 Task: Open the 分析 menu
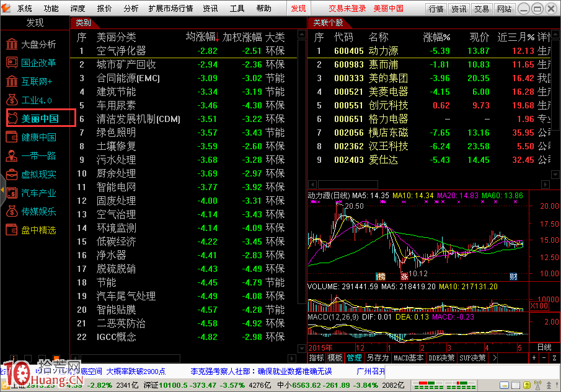click(x=131, y=8)
